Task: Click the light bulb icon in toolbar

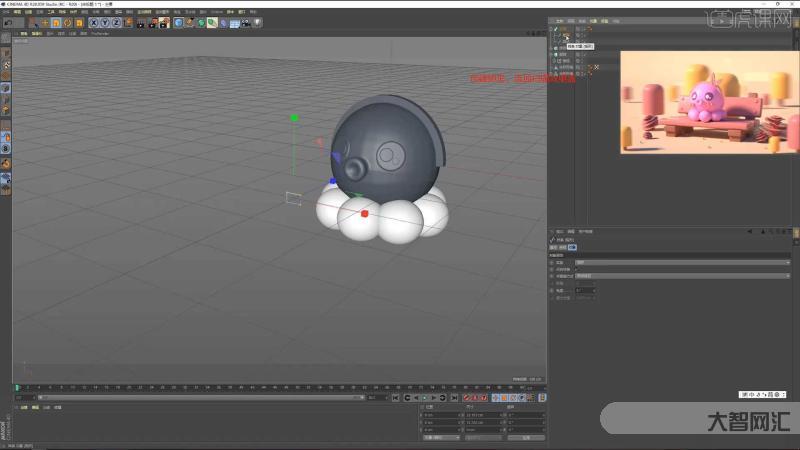Action: point(258,22)
